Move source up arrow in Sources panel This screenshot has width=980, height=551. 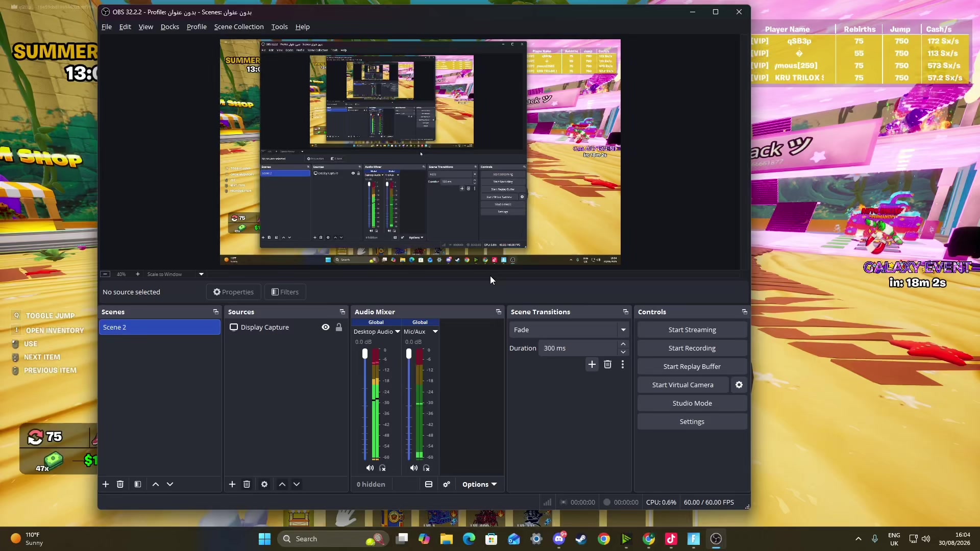point(282,484)
